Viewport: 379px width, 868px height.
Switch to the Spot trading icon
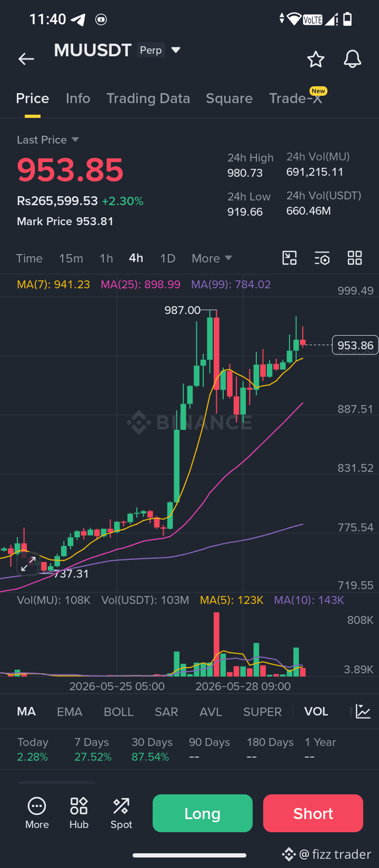[x=121, y=813]
